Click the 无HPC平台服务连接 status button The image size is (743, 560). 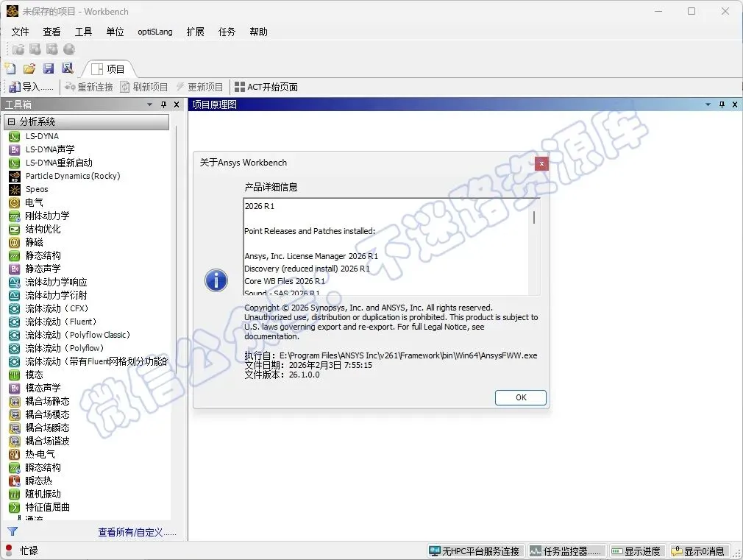coord(476,551)
